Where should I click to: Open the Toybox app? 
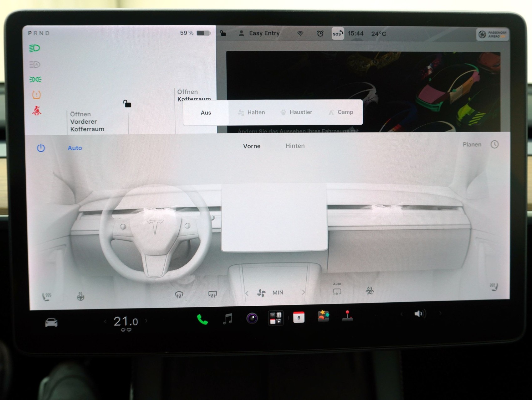(x=323, y=316)
